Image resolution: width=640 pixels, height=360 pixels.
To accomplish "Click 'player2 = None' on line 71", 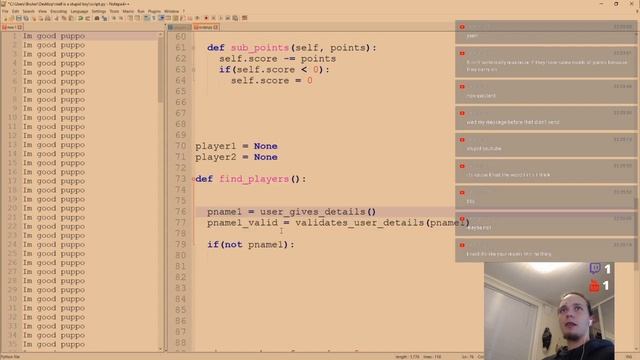I will click(236, 157).
